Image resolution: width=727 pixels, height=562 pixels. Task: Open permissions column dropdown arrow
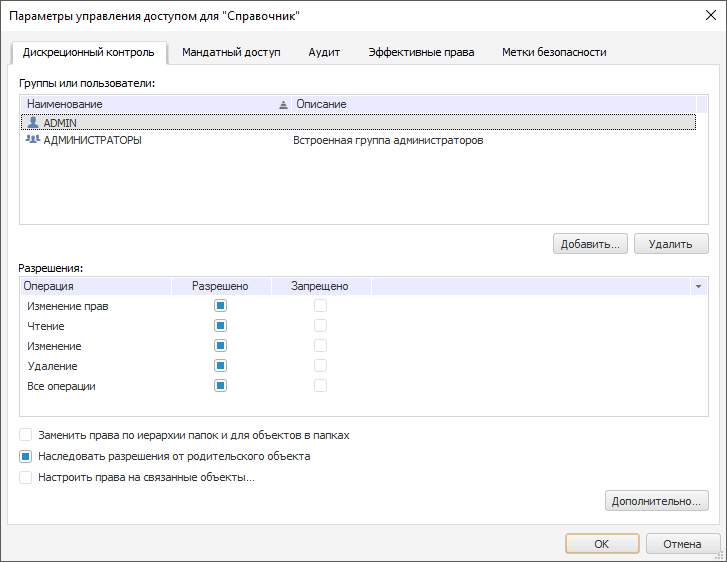click(x=697, y=287)
